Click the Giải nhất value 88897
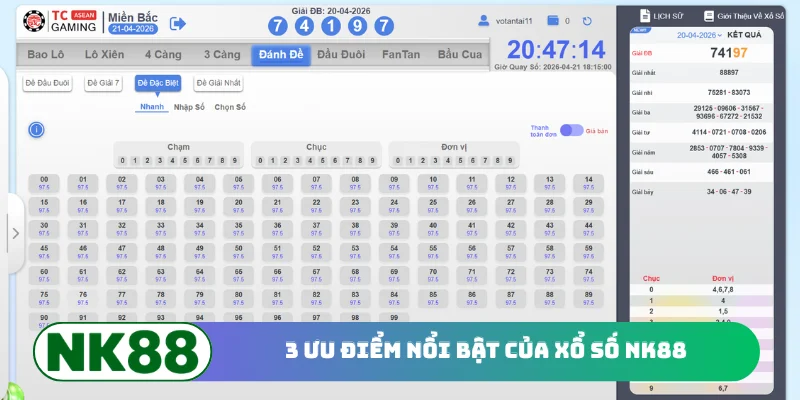The width and height of the screenshot is (800, 400). 729,72
